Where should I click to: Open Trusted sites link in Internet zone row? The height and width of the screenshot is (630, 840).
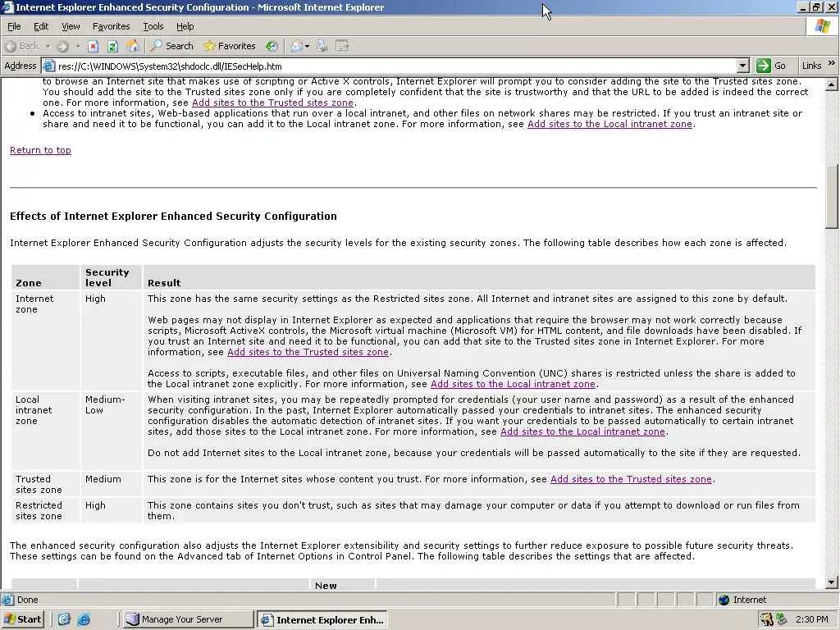point(308,352)
